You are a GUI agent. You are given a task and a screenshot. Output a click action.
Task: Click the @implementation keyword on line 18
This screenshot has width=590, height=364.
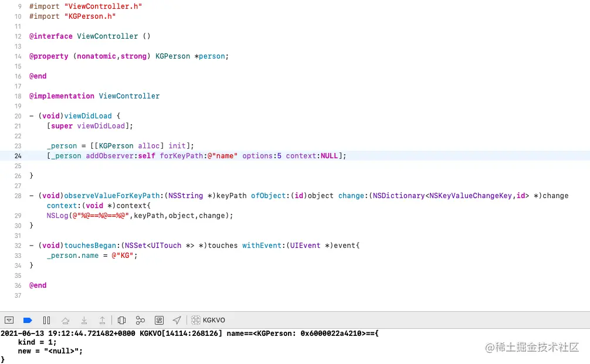click(x=62, y=96)
